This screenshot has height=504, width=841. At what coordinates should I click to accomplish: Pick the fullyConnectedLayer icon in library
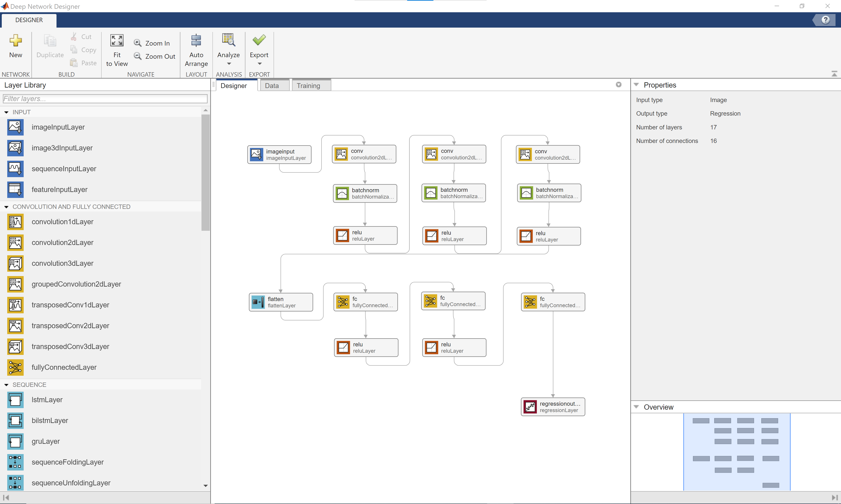[15, 367]
